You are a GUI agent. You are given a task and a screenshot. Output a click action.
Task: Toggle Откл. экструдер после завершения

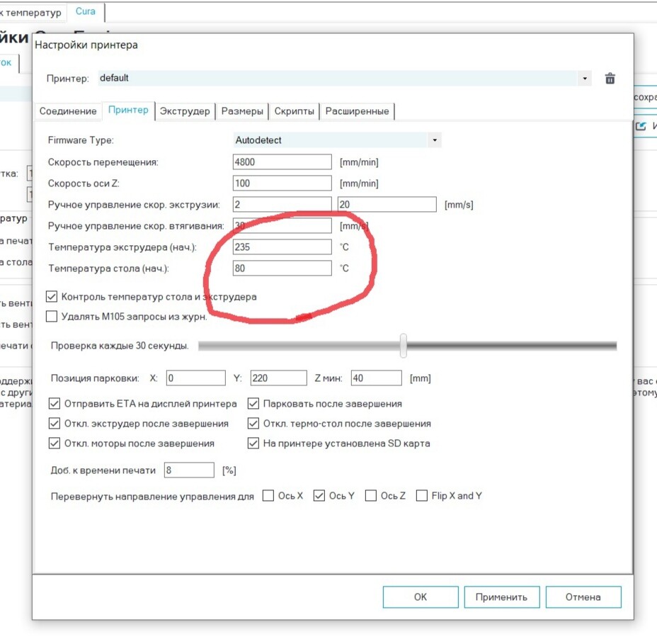coord(55,424)
